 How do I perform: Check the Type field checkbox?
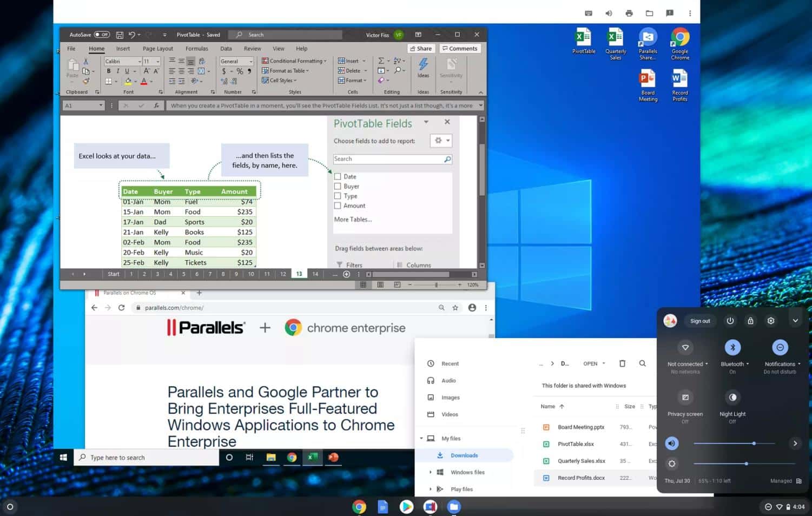coord(338,196)
